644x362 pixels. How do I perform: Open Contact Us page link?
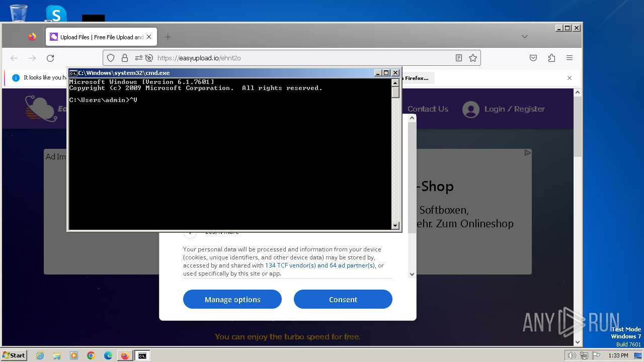click(x=428, y=109)
